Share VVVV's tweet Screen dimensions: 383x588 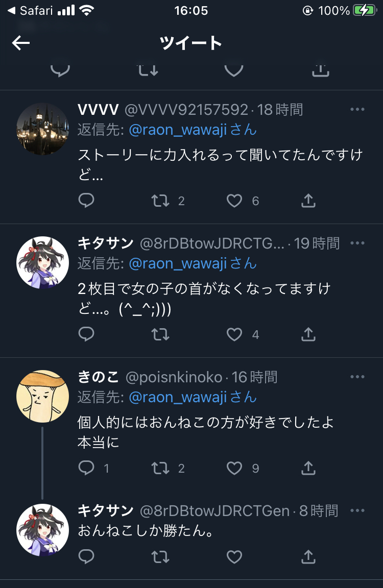pyautogui.click(x=308, y=200)
